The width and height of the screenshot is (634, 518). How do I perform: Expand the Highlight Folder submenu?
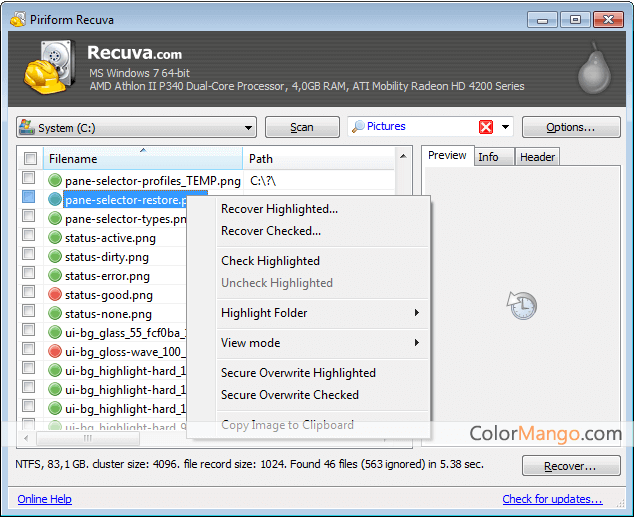pos(318,313)
